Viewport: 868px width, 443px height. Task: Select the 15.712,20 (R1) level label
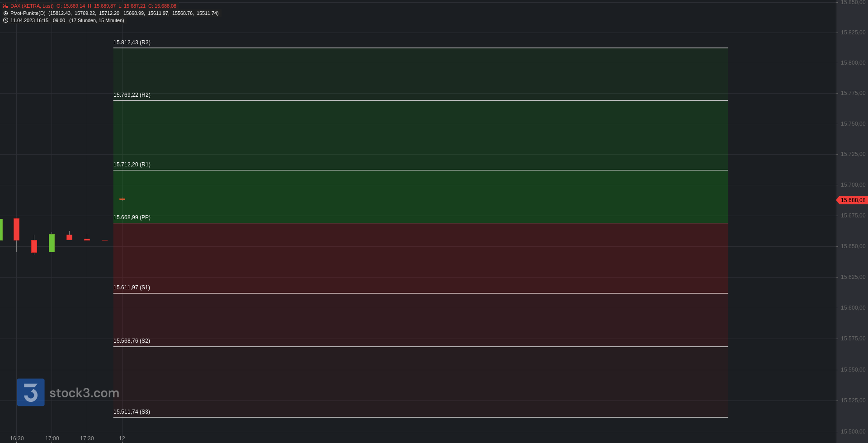(x=132, y=165)
